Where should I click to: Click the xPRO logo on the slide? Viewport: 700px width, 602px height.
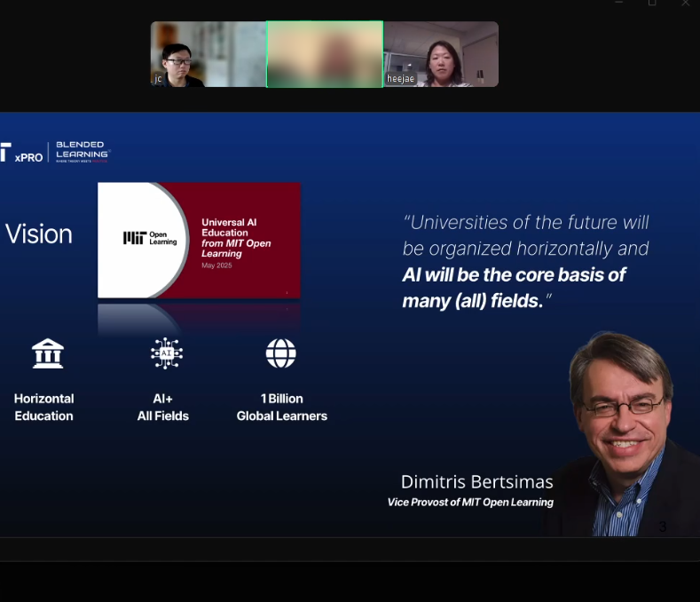point(21,153)
